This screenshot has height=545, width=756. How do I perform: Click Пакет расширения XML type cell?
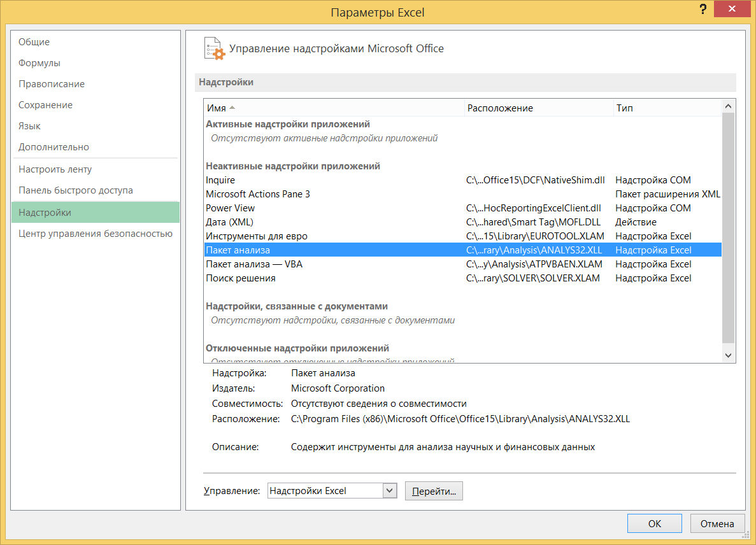point(667,194)
